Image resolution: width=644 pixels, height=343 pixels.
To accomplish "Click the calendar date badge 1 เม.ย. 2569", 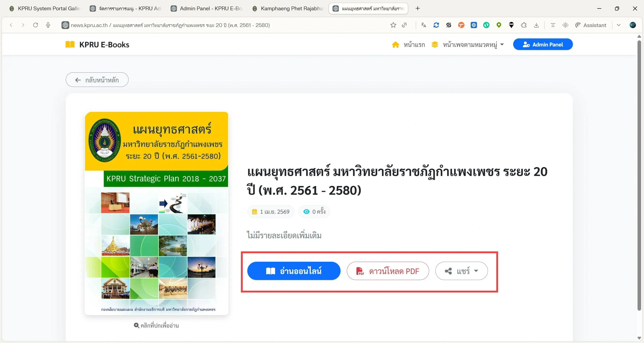I will coord(271,212).
